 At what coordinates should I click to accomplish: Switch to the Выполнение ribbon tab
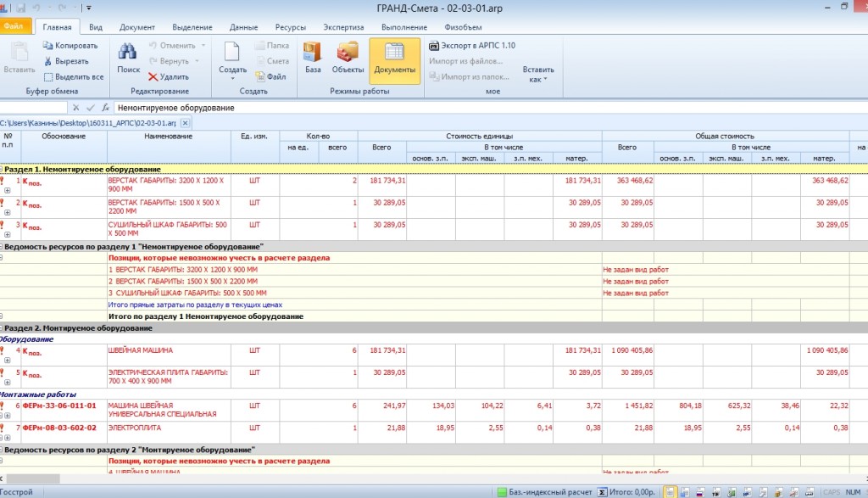(x=404, y=27)
